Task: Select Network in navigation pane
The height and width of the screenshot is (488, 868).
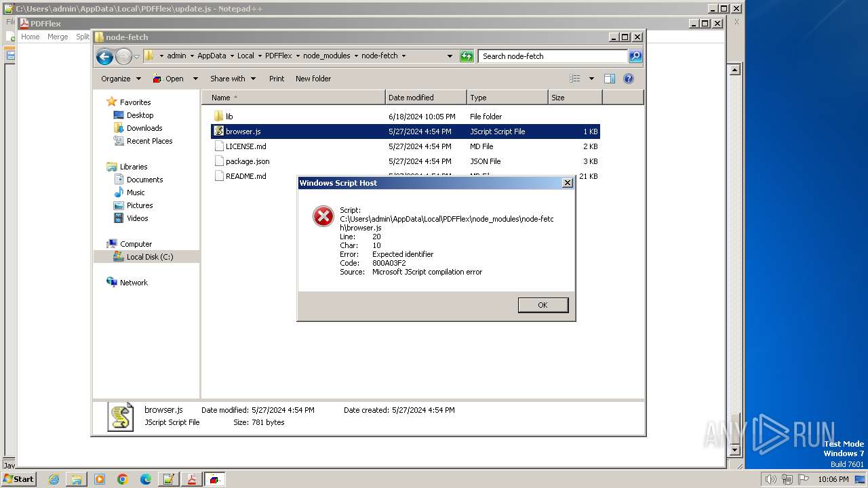Action: coord(134,283)
